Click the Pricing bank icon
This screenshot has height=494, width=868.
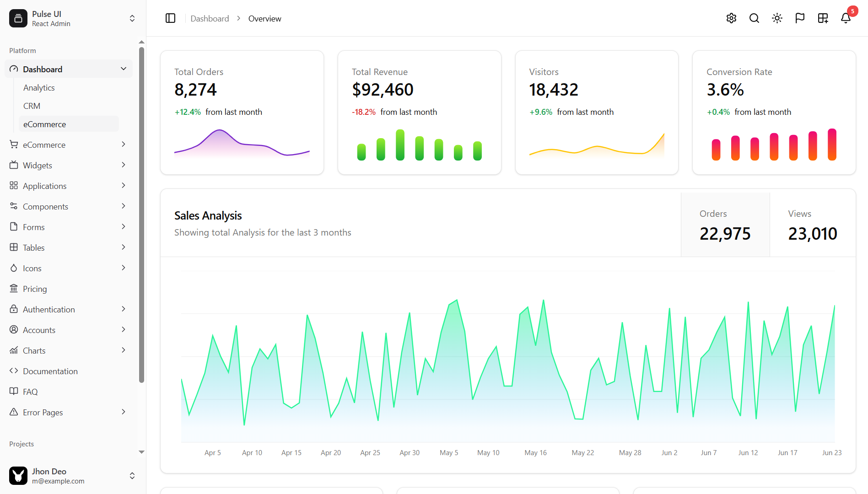point(14,289)
